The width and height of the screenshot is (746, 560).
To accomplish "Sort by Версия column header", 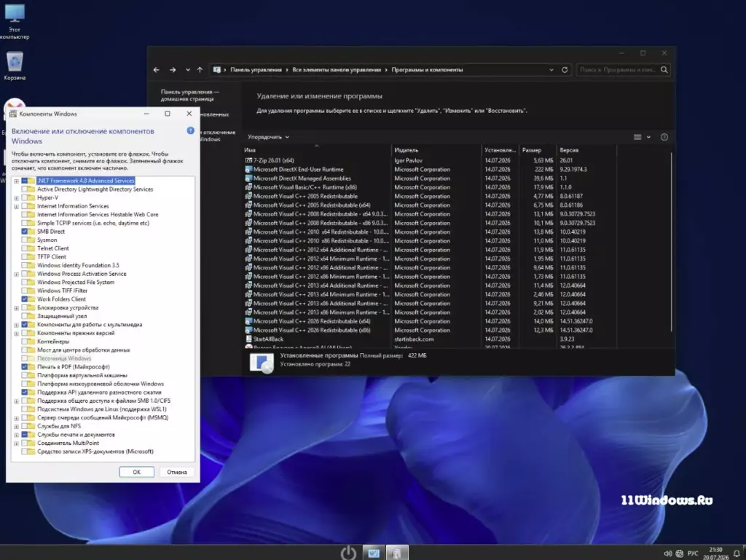I will click(x=586, y=150).
